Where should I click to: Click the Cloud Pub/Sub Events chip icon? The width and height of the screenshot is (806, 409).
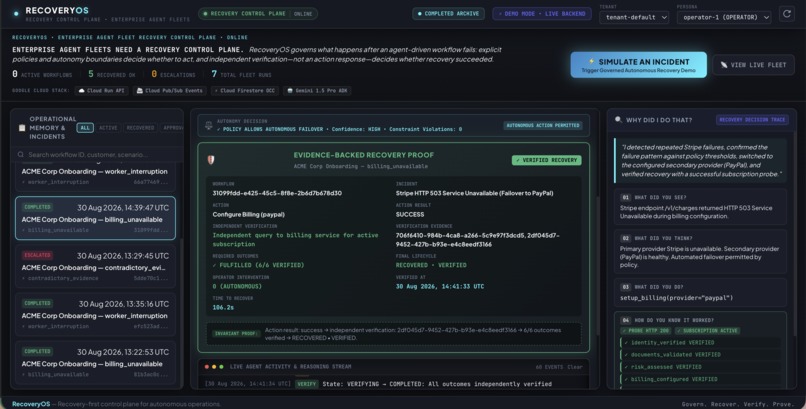pos(139,90)
